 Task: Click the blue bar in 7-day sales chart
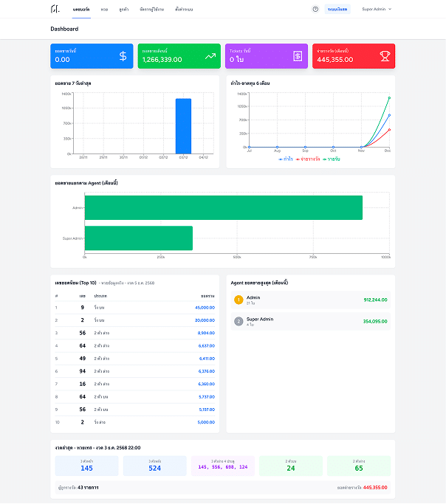pyautogui.click(x=183, y=126)
